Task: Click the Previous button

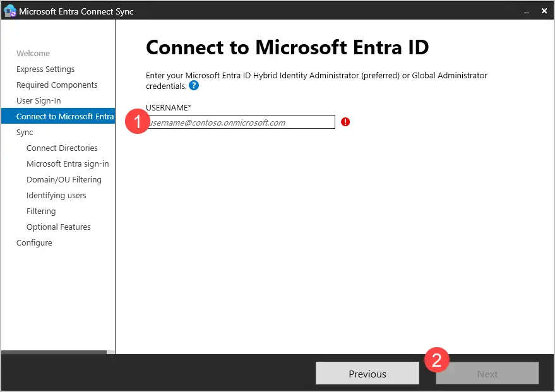Action: point(367,374)
